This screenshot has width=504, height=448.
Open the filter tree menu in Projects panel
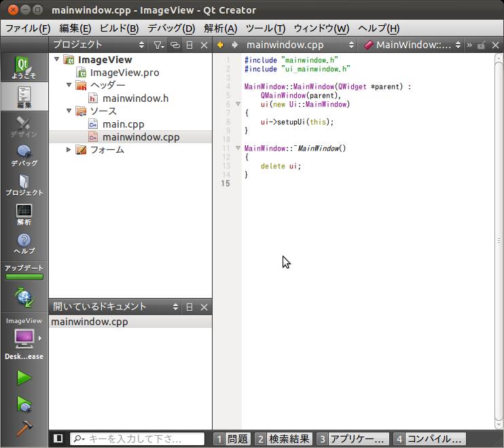(x=158, y=45)
